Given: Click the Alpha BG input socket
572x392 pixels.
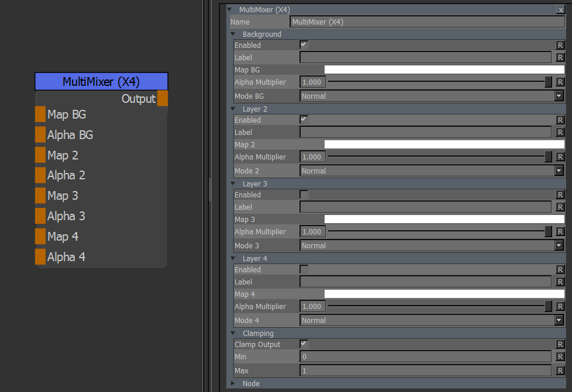Looking at the screenshot, I should (40, 135).
